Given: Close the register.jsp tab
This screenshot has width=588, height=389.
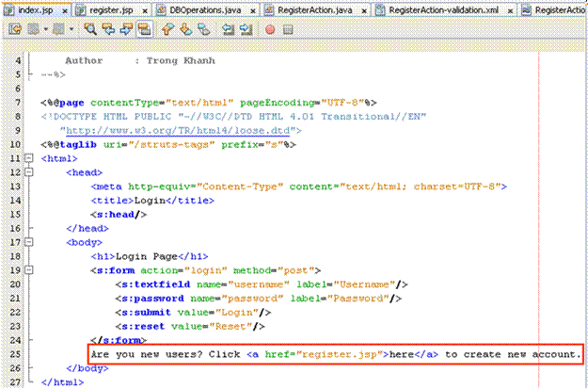Looking at the screenshot, I should (145, 11).
